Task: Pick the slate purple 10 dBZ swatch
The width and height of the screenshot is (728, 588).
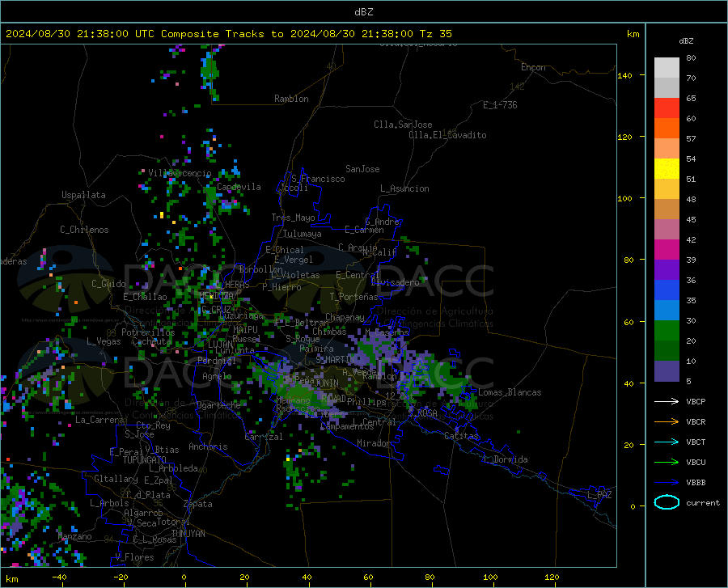Action: (667, 371)
